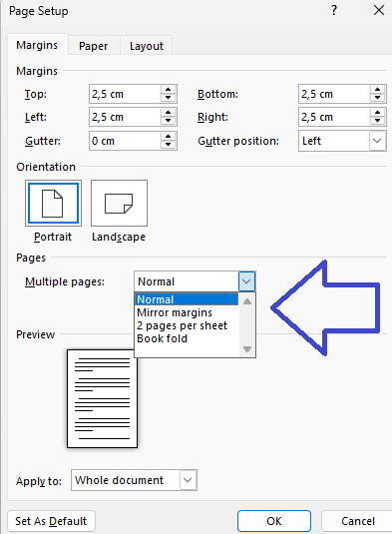Decrease the Top margin value

(x=169, y=98)
